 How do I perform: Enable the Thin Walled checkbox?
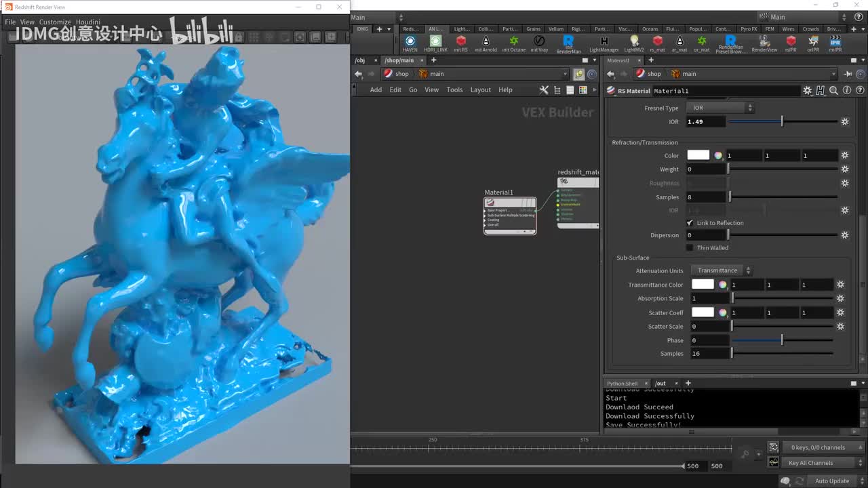[x=690, y=248]
